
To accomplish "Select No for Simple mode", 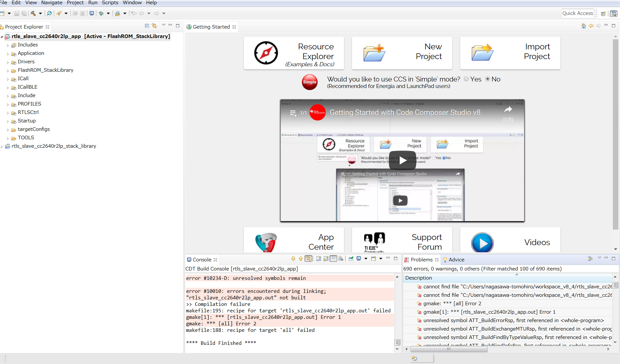I will (487, 79).
